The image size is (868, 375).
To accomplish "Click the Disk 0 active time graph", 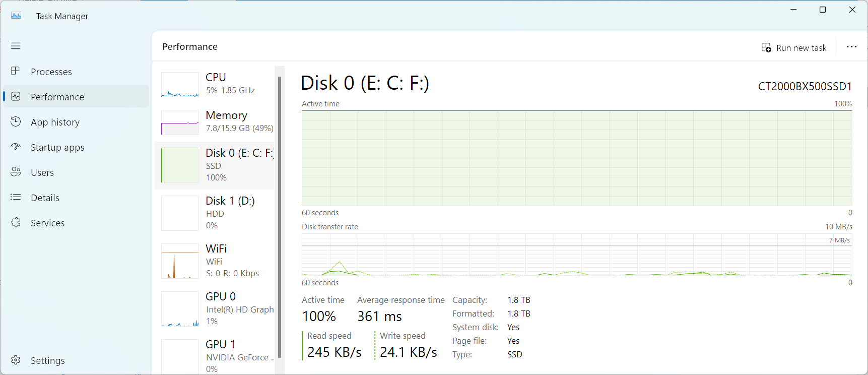I will coord(576,158).
